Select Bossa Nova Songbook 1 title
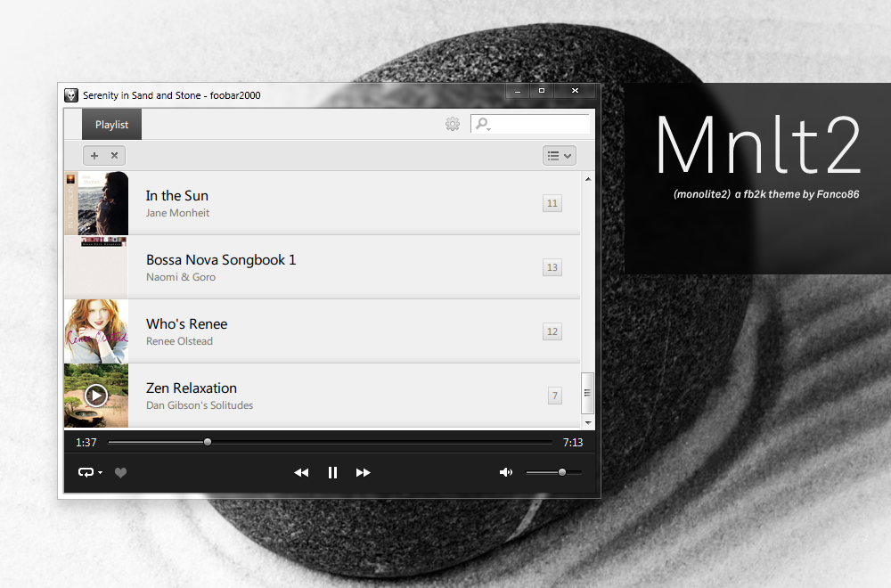The width and height of the screenshot is (891, 588). point(221,259)
